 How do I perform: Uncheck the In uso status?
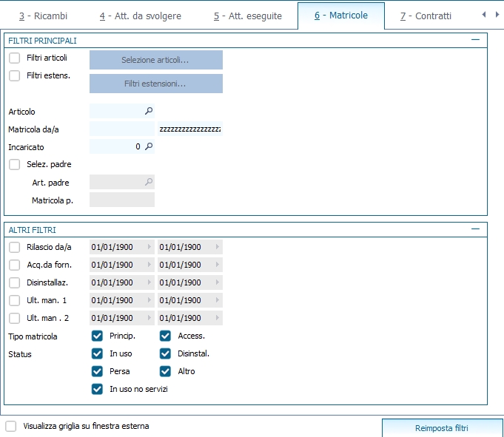pyautogui.click(x=97, y=353)
